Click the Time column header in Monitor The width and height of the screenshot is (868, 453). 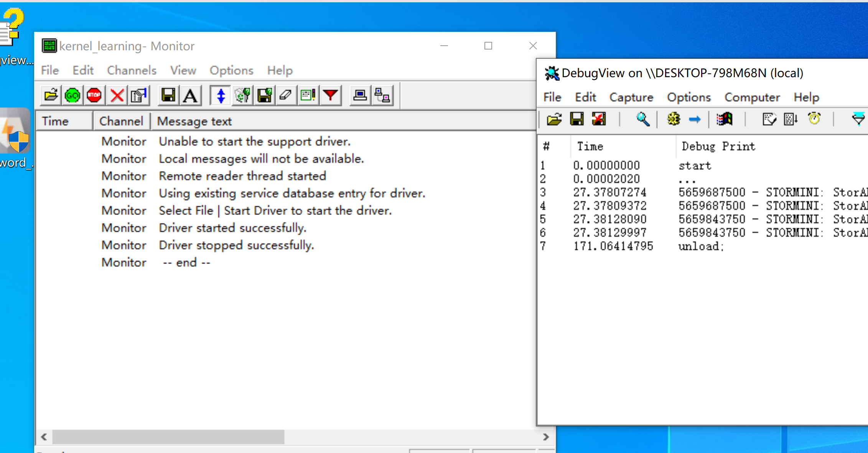point(64,121)
